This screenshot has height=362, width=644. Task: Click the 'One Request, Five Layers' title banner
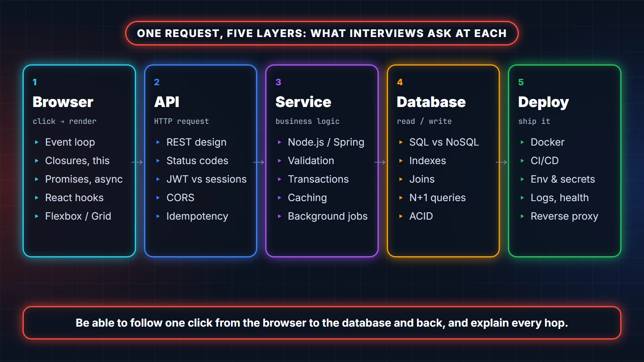point(322,33)
